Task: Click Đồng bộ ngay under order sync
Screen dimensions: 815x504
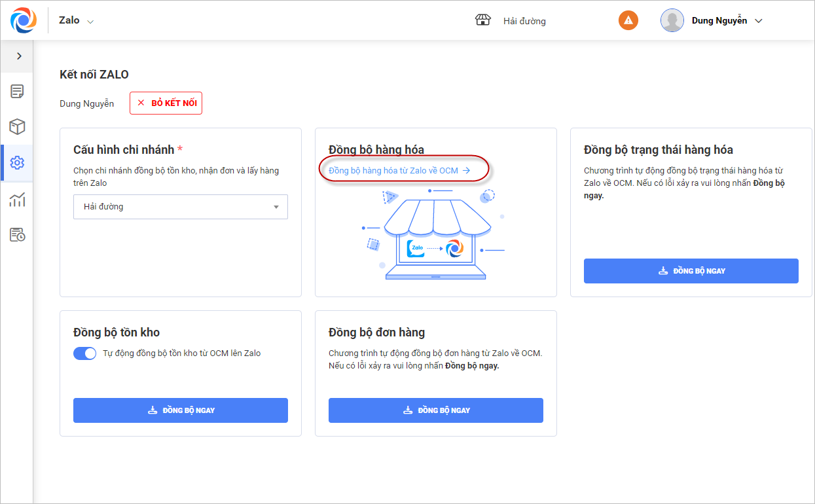Action: tap(435, 410)
